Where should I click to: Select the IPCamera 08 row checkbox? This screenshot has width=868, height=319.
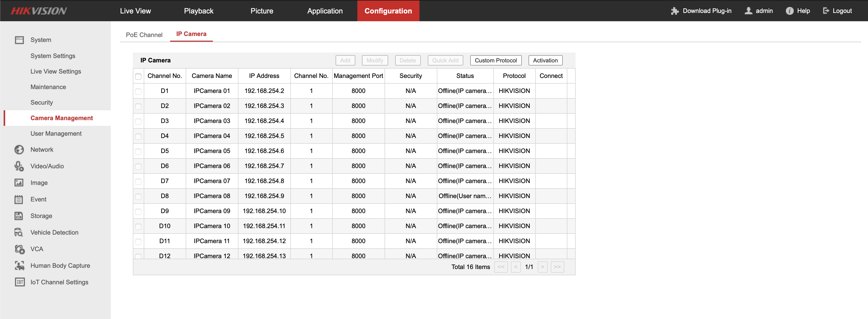pos(138,196)
